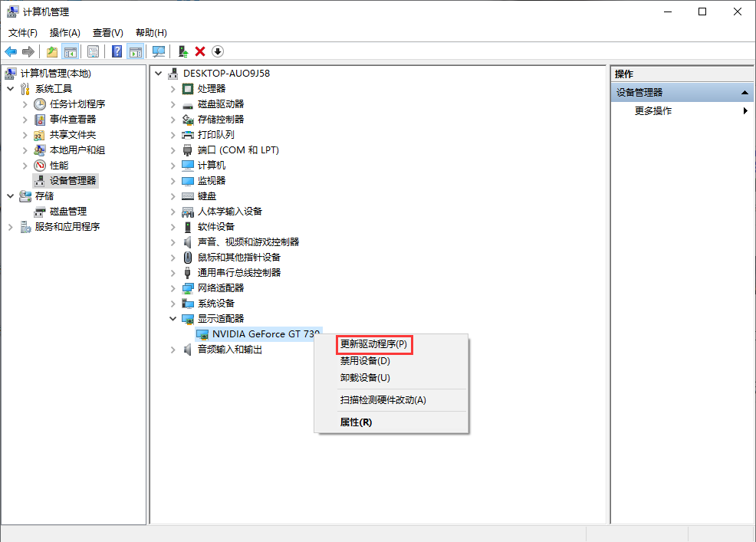Open the 操作(A) menu

coord(64,32)
